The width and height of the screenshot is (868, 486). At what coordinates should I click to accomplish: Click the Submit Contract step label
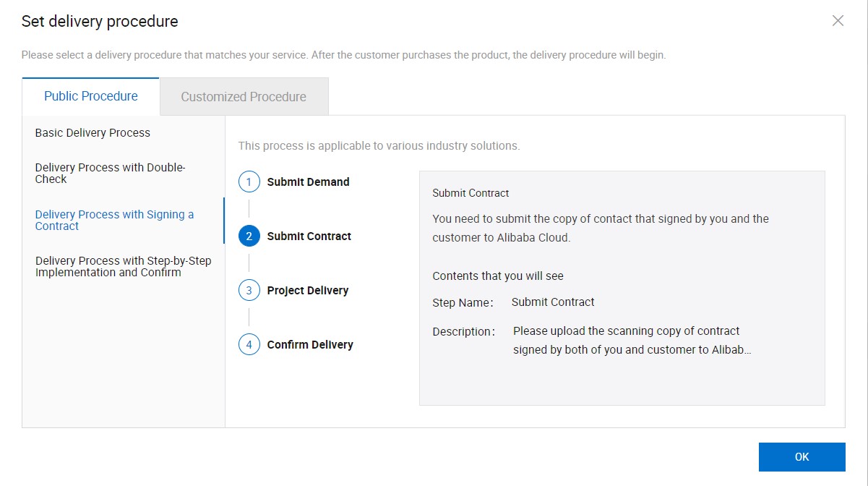click(x=309, y=236)
